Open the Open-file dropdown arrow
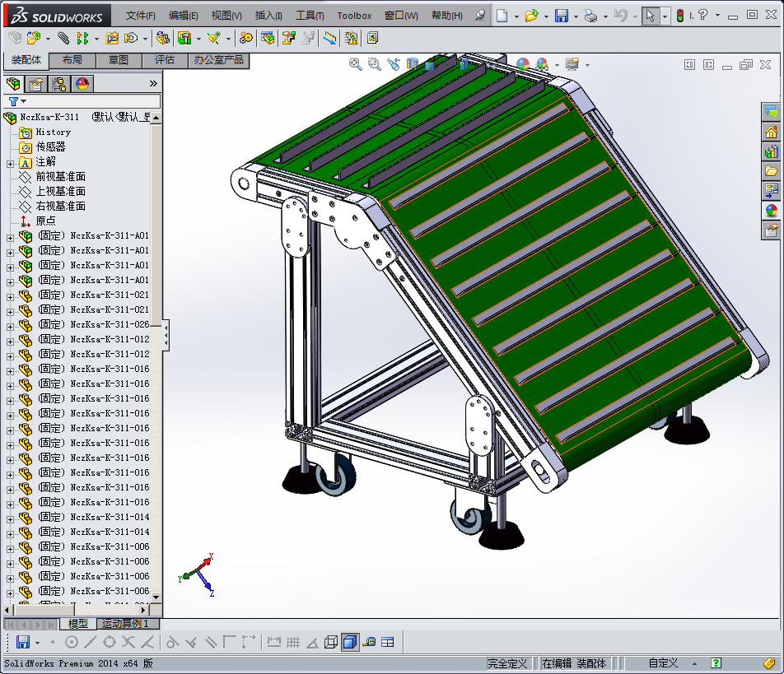The width and height of the screenshot is (784, 674). tap(546, 16)
